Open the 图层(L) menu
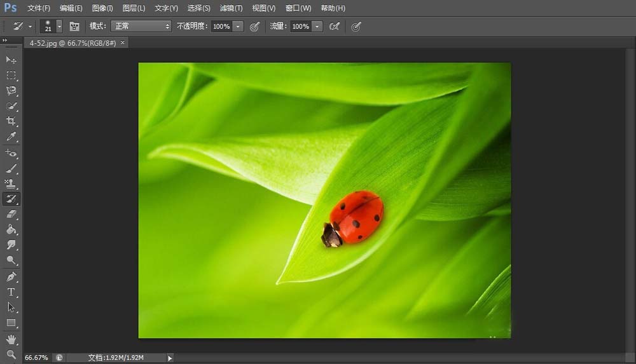 tap(134, 8)
